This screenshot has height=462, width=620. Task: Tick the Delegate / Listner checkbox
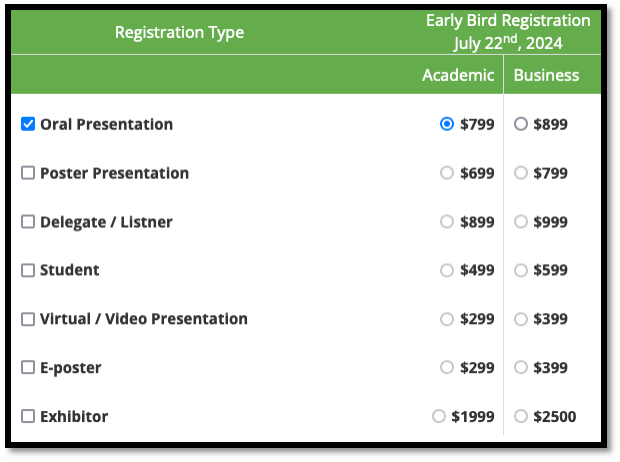(x=28, y=222)
